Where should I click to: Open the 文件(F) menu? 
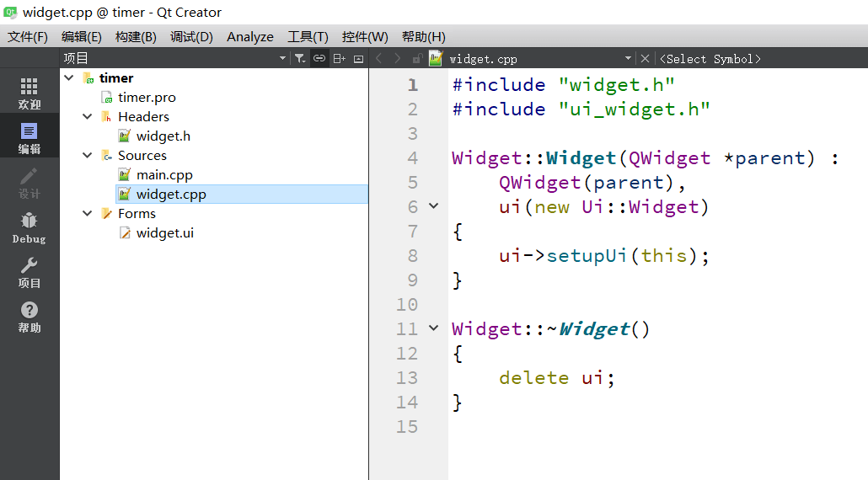pos(28,36)
